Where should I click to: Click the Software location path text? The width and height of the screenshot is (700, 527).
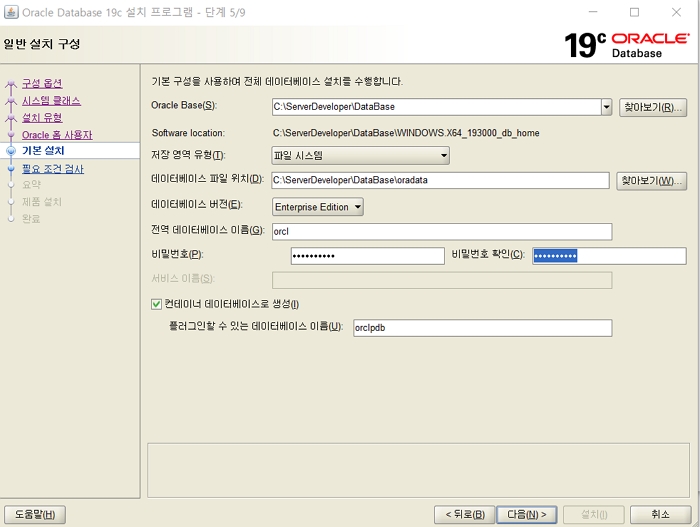(406, 133)
